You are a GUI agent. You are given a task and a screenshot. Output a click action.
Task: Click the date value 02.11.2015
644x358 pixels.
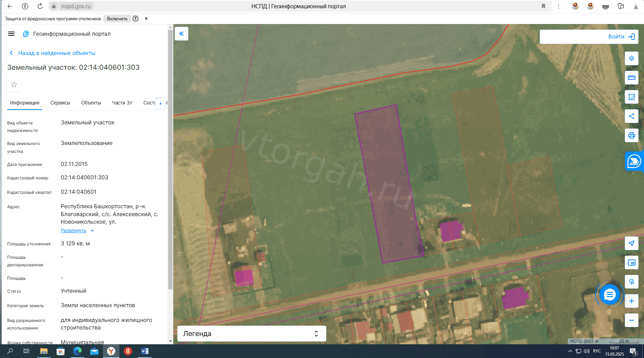click(x=74, y=164)
